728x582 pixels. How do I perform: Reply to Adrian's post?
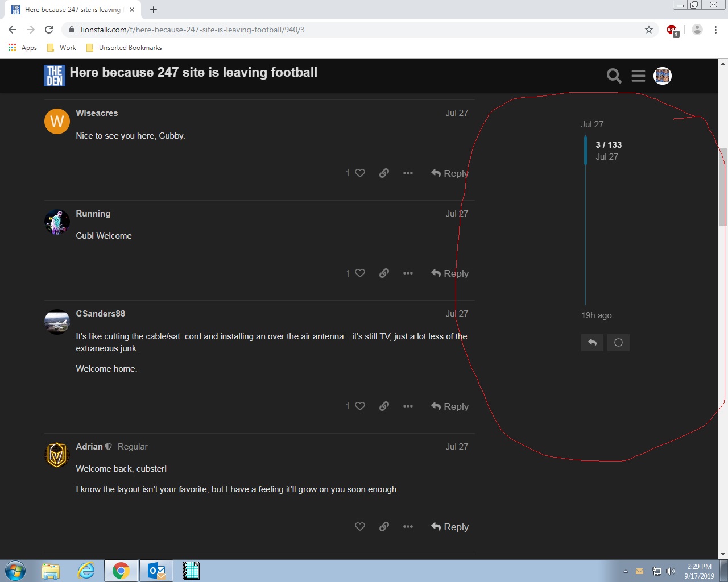click(450, 527)
